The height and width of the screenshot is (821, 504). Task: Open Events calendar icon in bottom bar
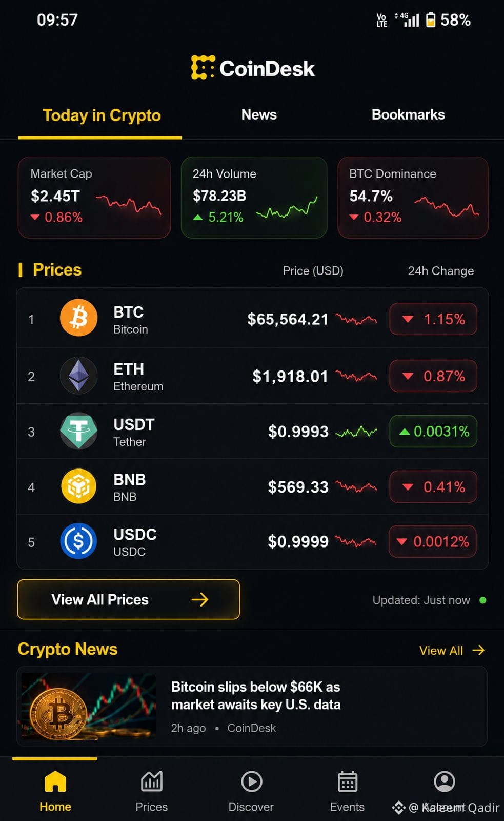348,781
